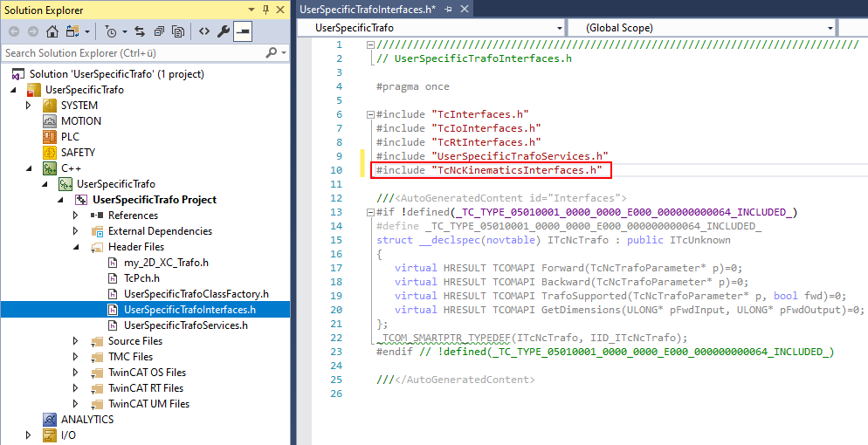Open UserSpecificTrafoServices.h file
This screenshot has width=868, height=445.
(185, 325)
